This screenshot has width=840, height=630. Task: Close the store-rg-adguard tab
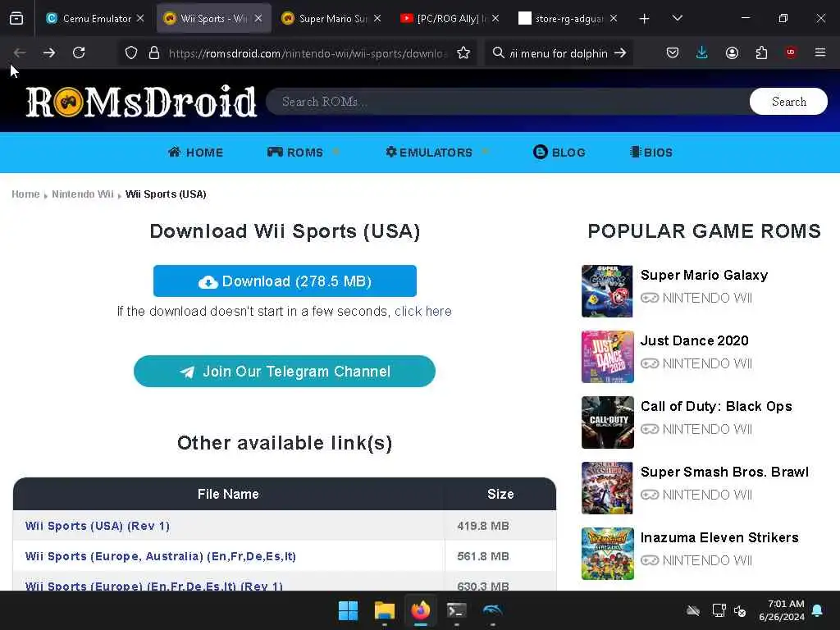(x=614, y=18)
